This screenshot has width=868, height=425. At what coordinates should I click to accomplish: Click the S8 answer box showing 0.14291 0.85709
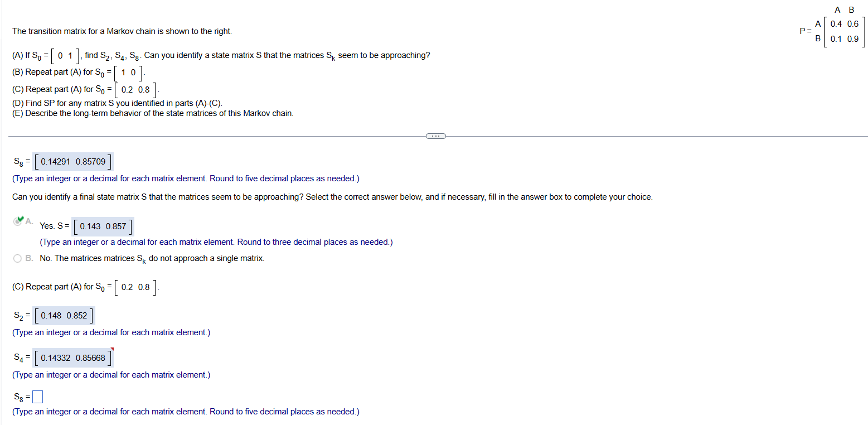coord(73,162)
